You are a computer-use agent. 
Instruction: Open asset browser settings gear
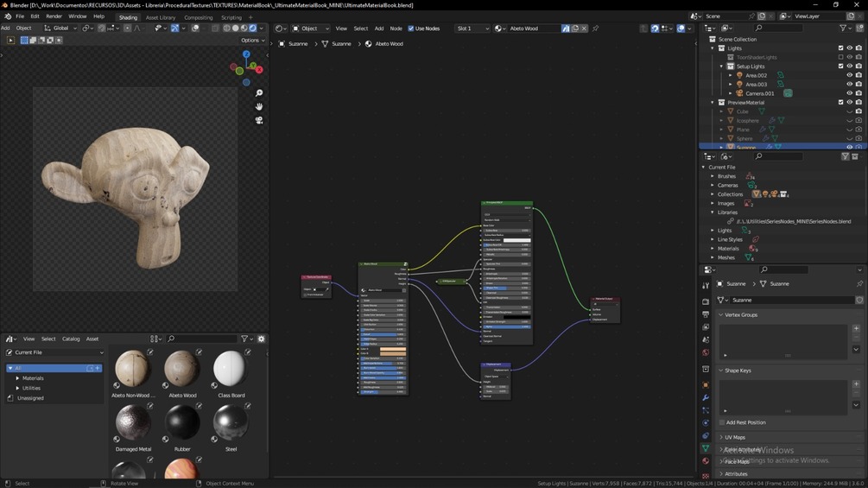pos(262,339)
